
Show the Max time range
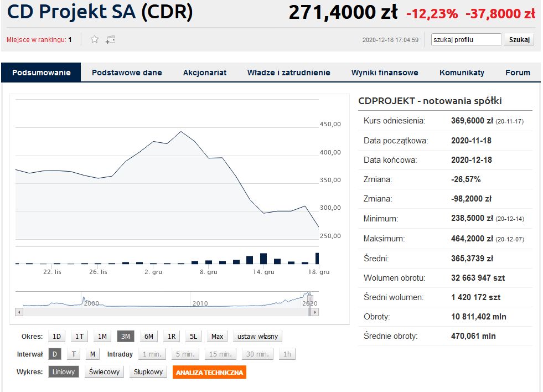tap(217, 336)
